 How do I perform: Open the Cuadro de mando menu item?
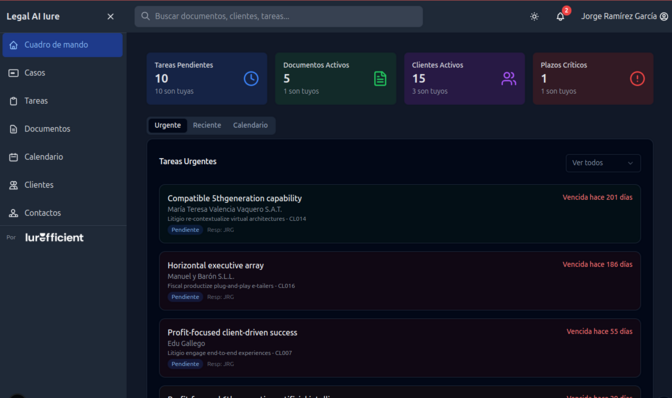[x=63, y=45]
